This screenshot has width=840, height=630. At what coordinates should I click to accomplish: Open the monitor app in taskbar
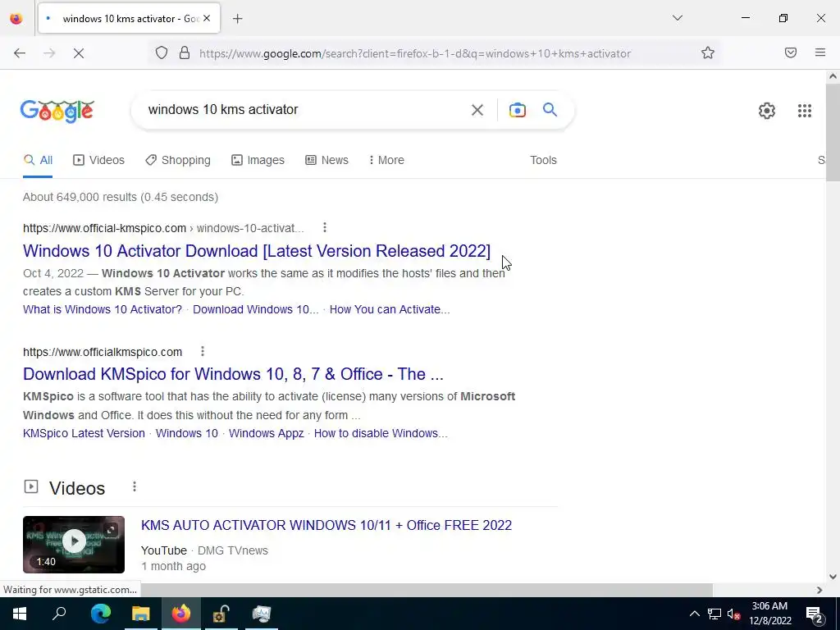262,614
